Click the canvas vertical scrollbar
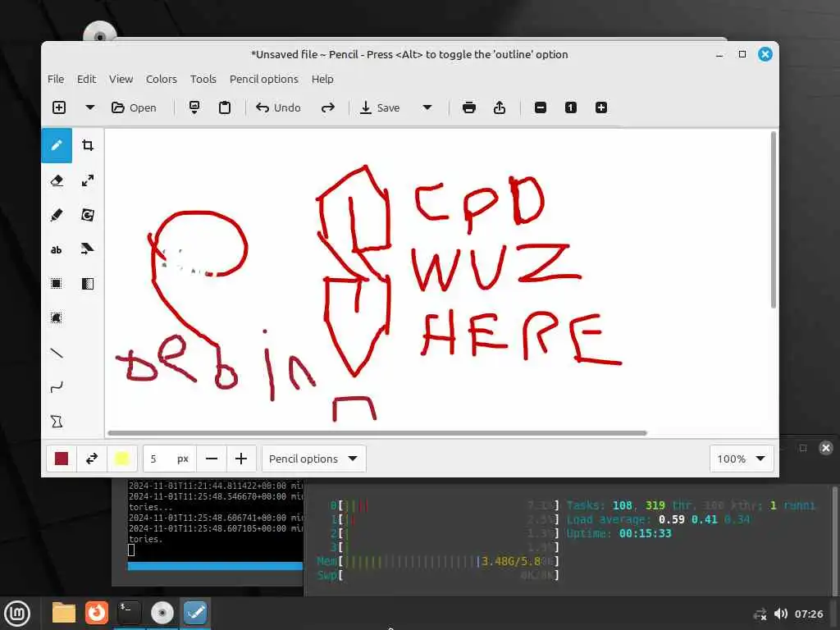 (x=773, y=220)
